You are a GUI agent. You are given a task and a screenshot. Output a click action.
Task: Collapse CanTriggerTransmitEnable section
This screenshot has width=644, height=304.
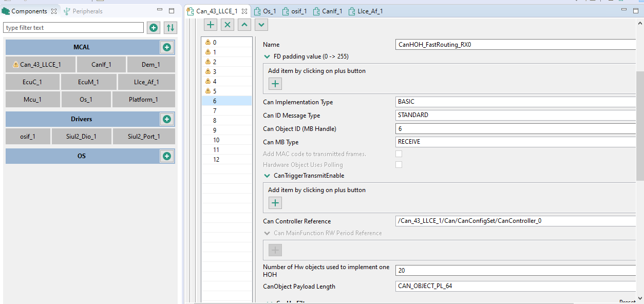267,176
